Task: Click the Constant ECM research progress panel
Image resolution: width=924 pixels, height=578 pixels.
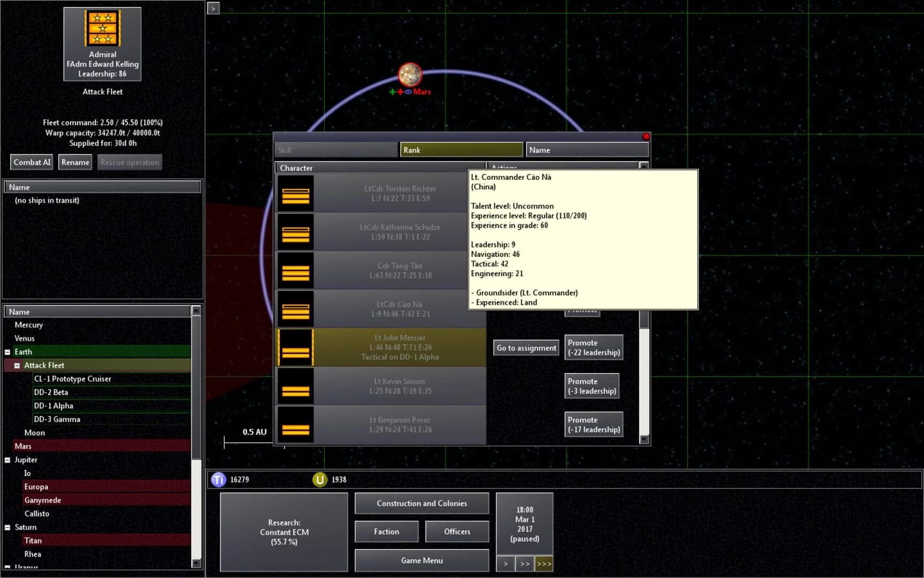Action: [x=283, y=532]
